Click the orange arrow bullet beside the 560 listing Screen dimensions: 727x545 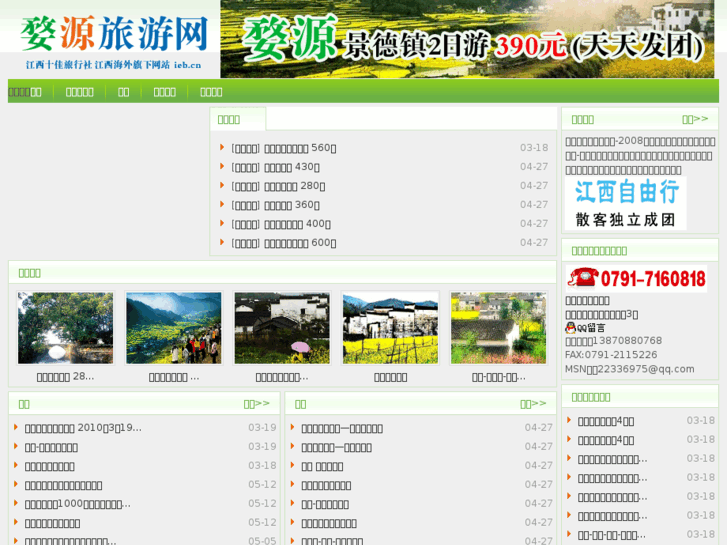click(222, 147)
